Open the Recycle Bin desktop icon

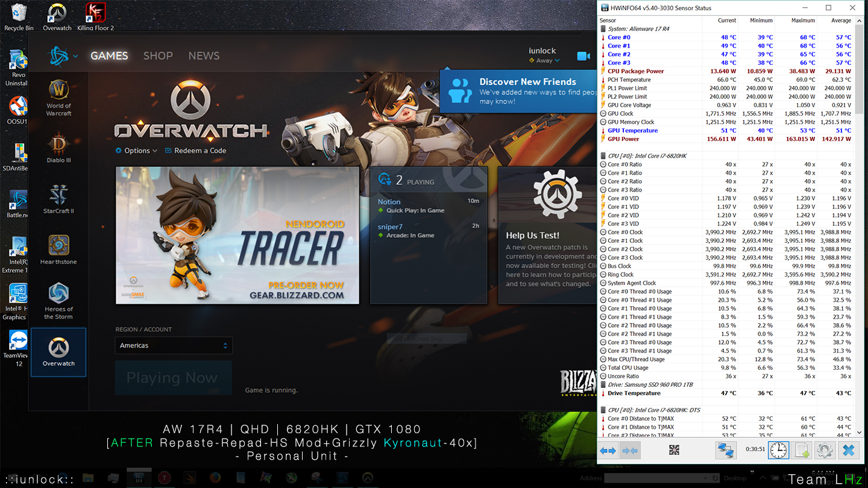19,17
